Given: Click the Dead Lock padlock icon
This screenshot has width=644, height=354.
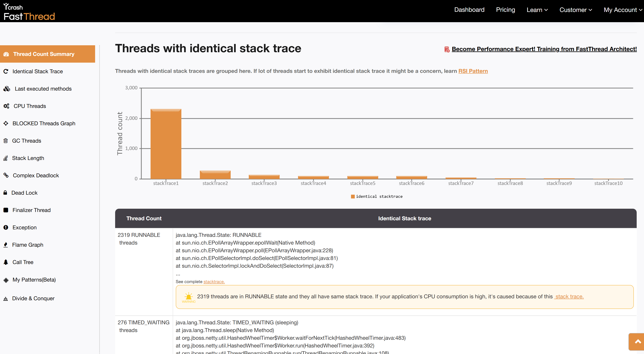Looking at the screenshot, I should pyautogui.click(x=5, y=193).
